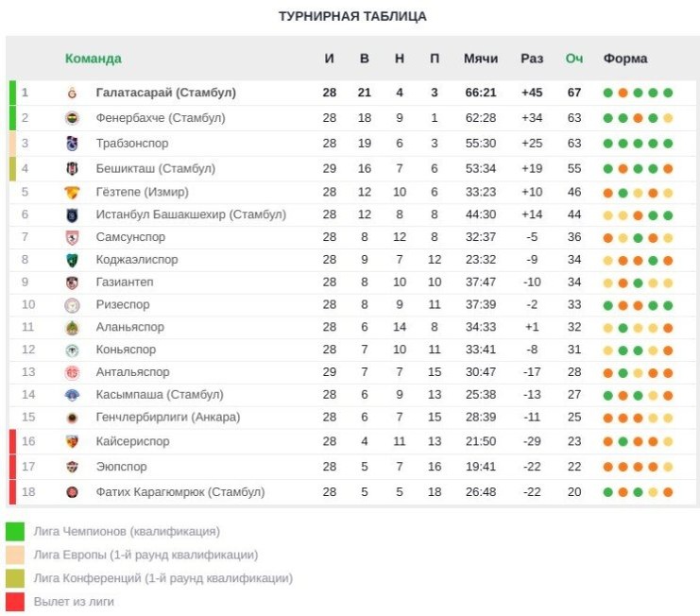Click the Göztepe club logo icon
700x616 pixels.
click(x=72, y=192)
